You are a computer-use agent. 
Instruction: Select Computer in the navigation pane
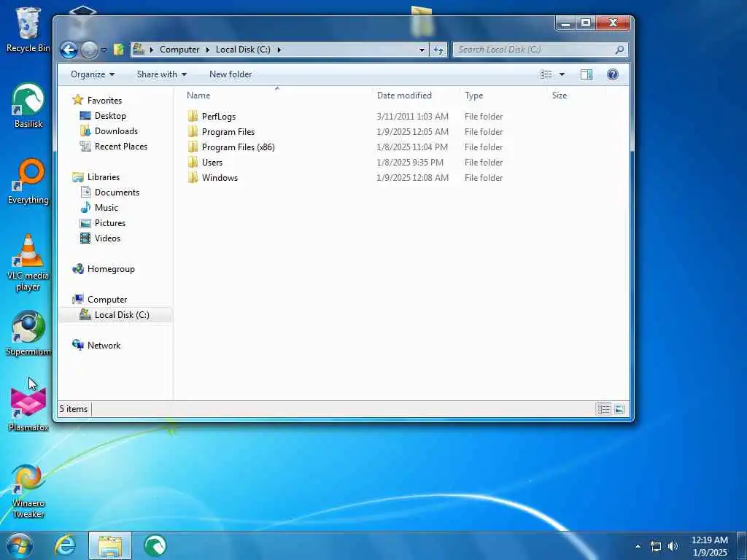107,300
